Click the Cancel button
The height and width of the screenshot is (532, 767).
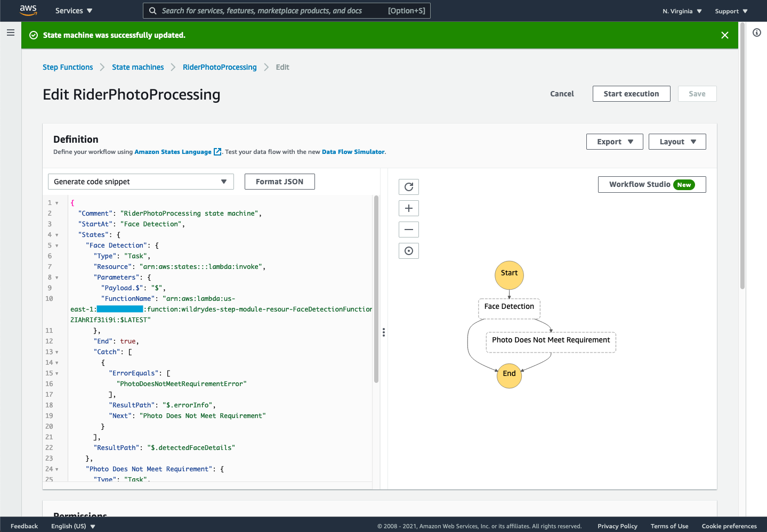562,94
